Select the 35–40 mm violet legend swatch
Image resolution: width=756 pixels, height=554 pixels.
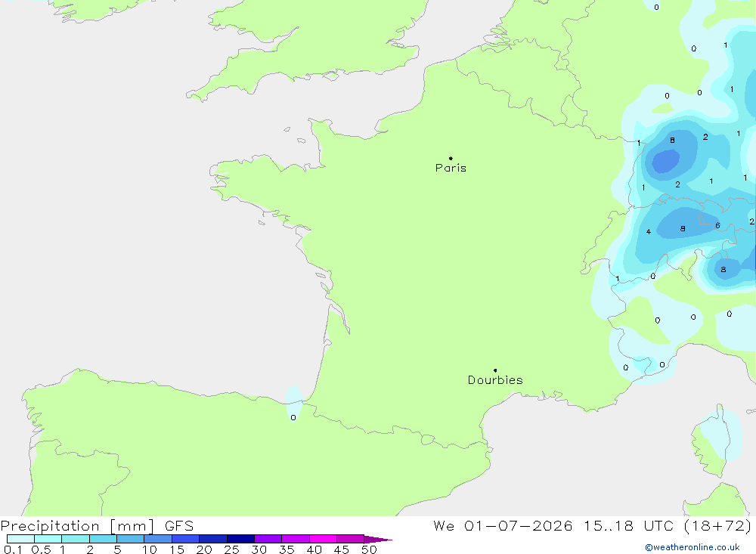click(296, 539)
